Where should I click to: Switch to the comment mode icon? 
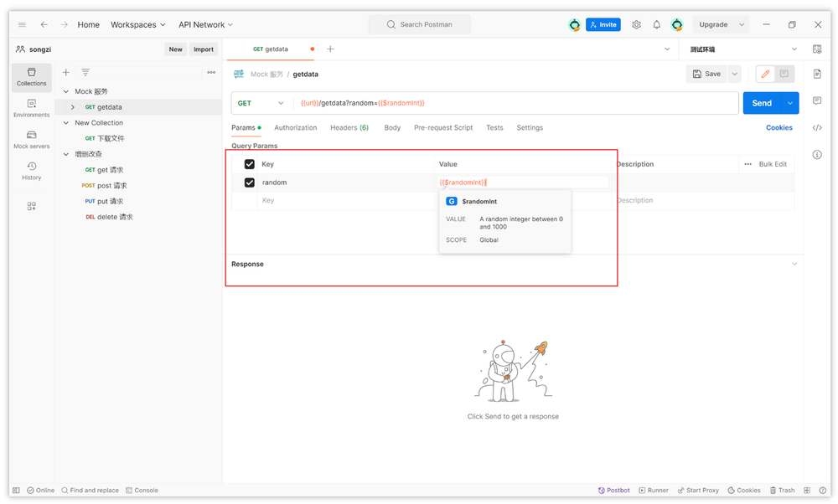point(784,74)
